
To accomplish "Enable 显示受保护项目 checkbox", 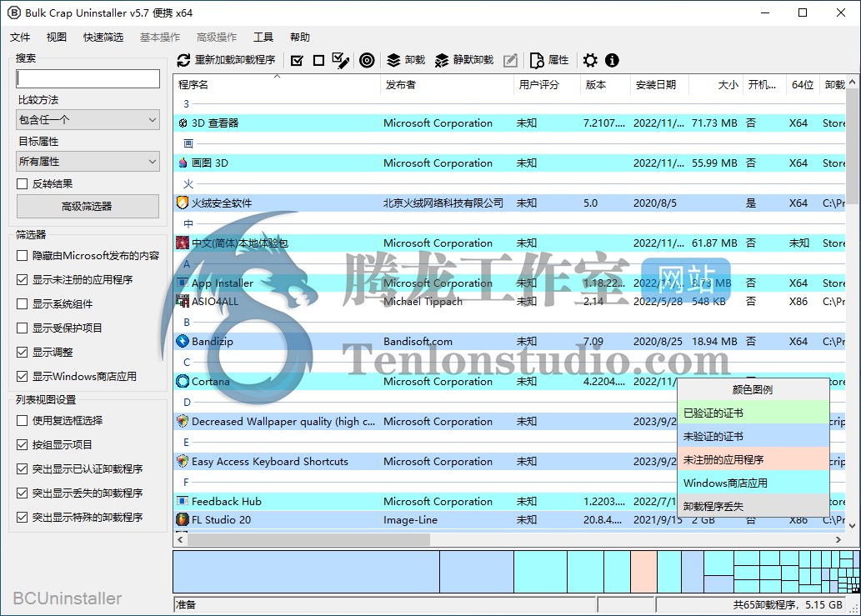I will pos(22,328).
